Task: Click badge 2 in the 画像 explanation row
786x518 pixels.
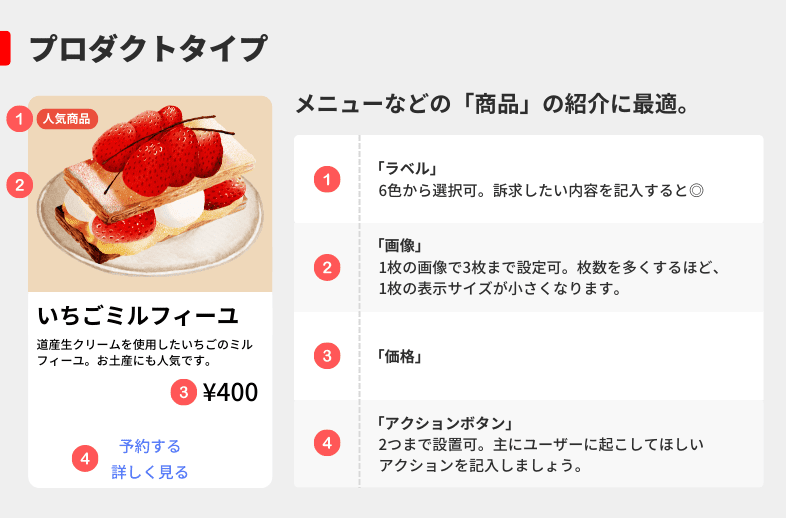Action: tap(327, 268)
